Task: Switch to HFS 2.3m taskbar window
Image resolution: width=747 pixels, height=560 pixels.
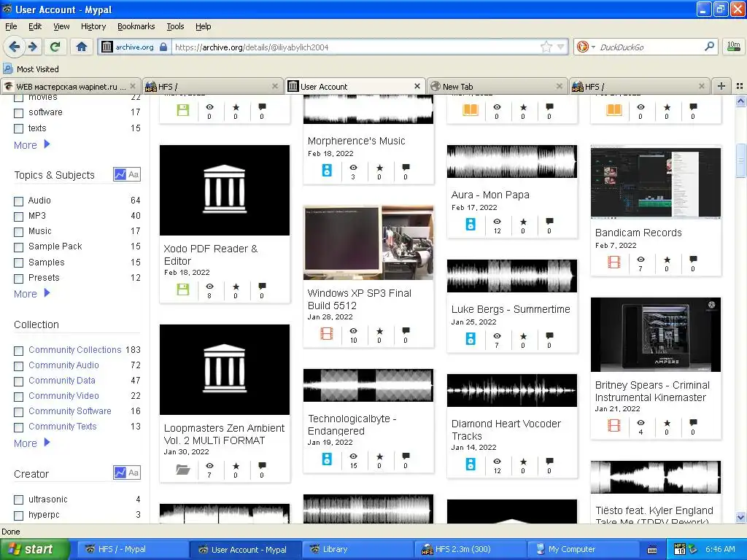Action: click(x=470, y=549)
